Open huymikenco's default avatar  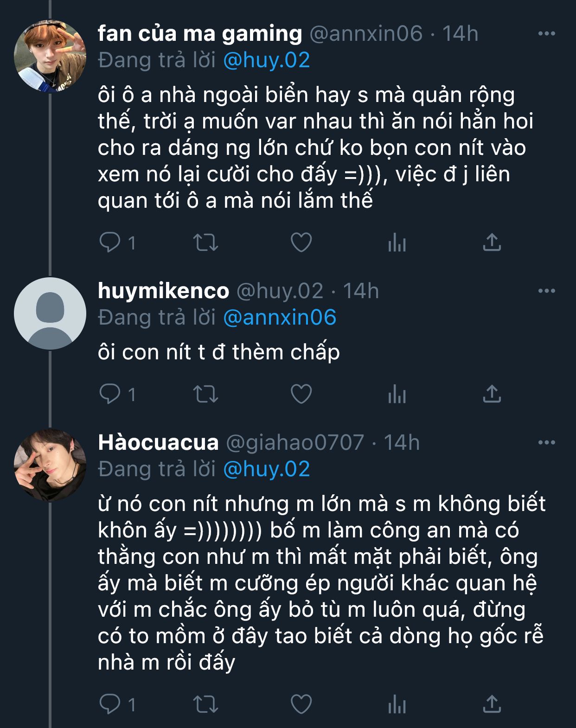(50, 313)
